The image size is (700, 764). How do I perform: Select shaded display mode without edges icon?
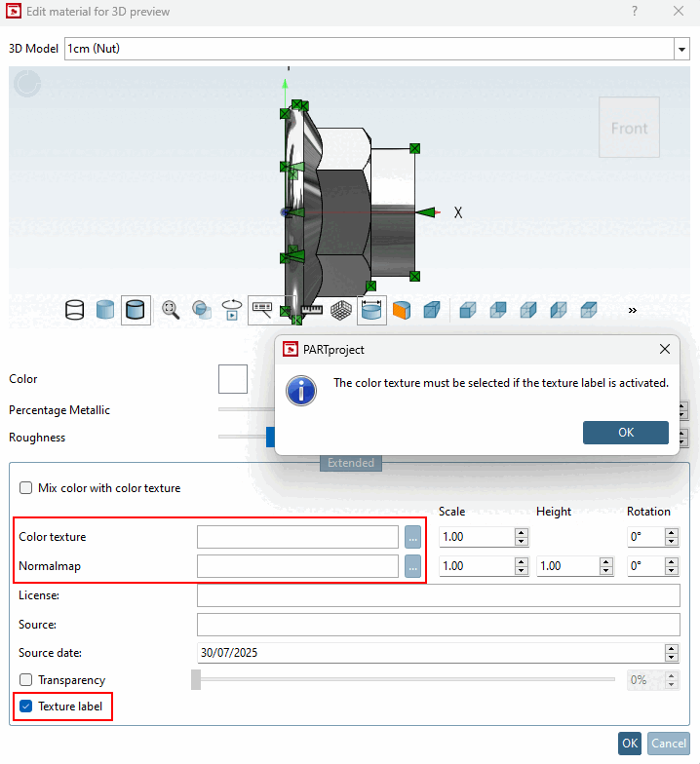(x=105, y=310)
